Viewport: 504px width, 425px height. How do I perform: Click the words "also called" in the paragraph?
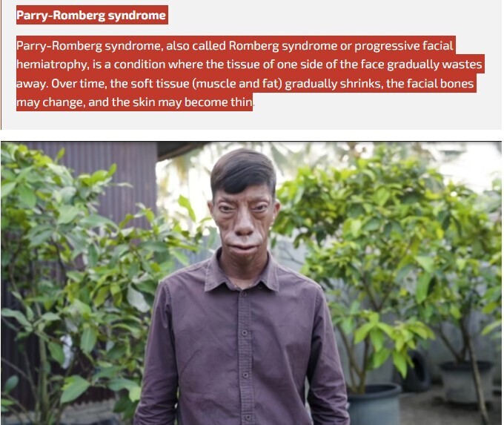(x=196, y=46)
